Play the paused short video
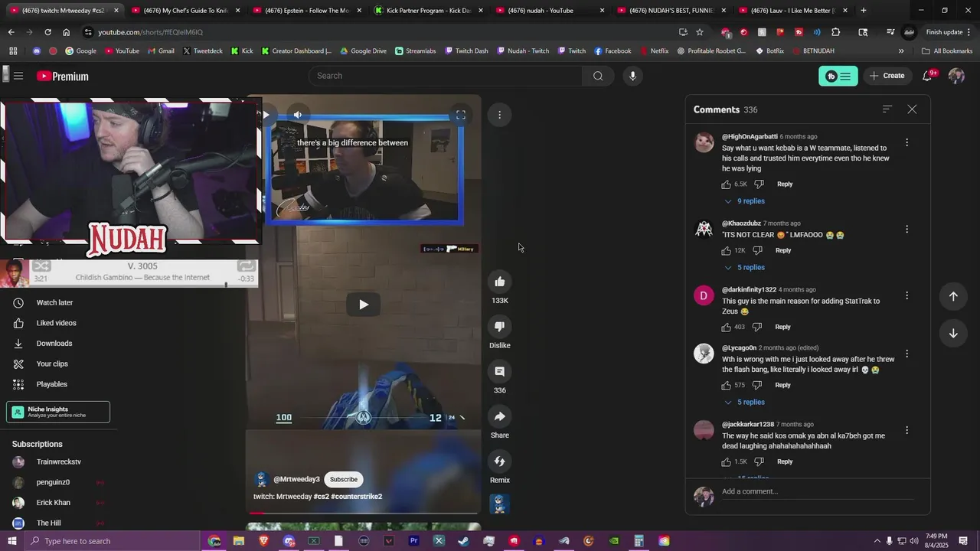 (364, 305)
